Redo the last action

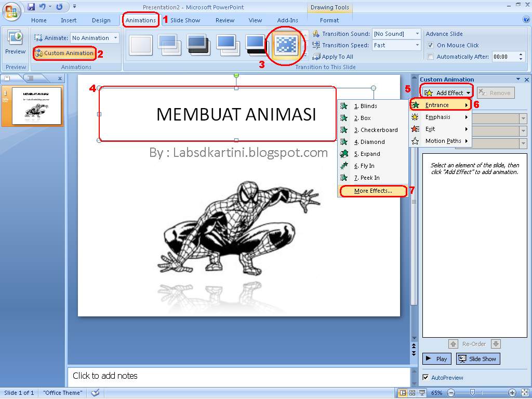click(59, 7)
